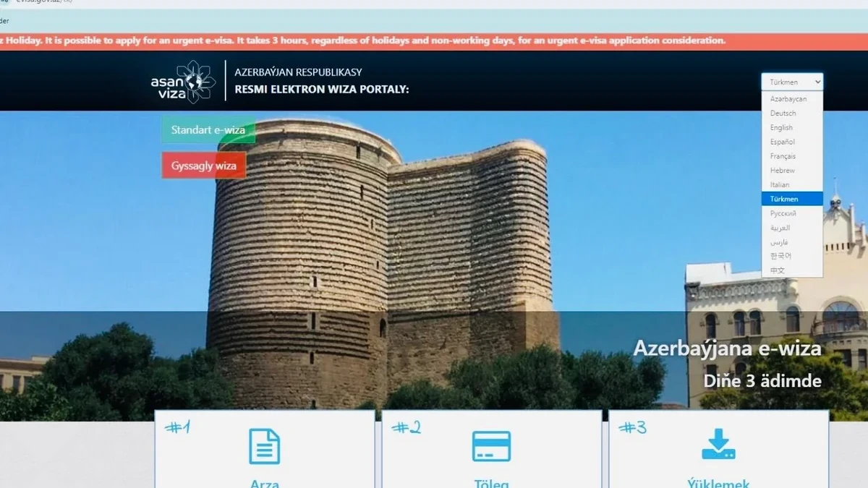This screenshot has width=868, height=488.
Task: Open the Standart e-wiza application
Action: point(208,130)
